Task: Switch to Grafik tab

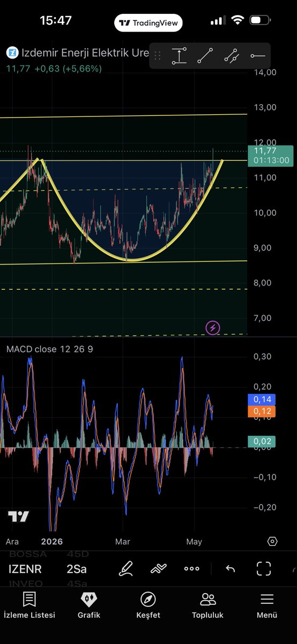Action: pyautogui.click(x=89, y=605)
